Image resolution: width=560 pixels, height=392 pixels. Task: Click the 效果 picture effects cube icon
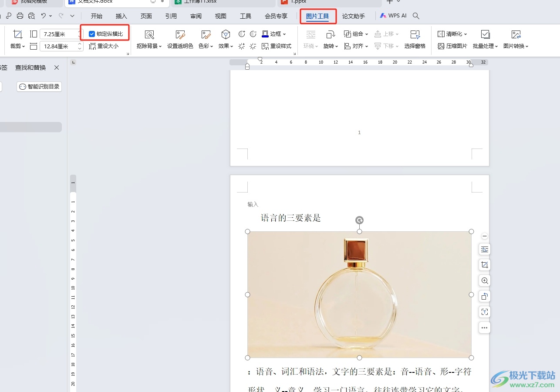point(226,34)
